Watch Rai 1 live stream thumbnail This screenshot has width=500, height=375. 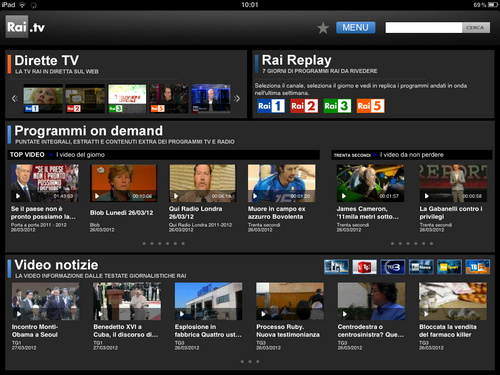43,99
